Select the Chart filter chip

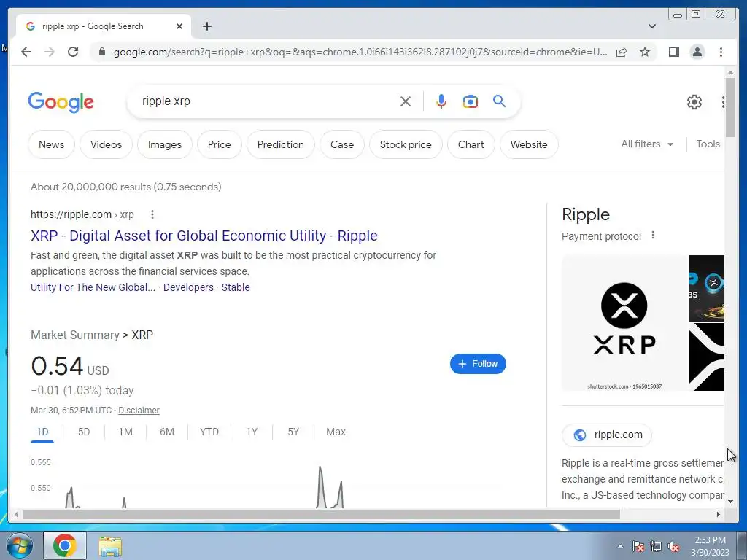pyautogui.click(x=471, y=144)
